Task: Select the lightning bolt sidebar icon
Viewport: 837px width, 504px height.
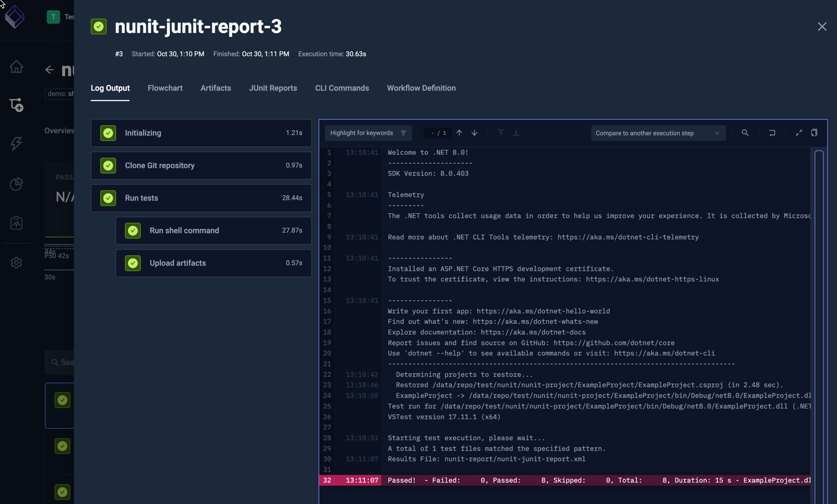Action: [x=16, y=144]
